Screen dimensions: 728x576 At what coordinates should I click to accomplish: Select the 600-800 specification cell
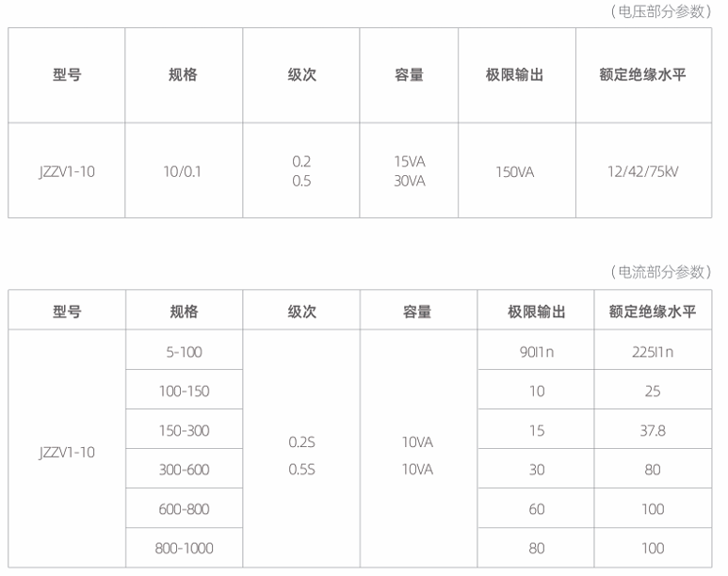[x=184, y=509]
